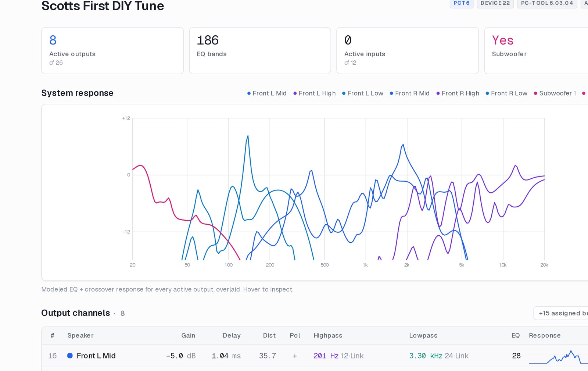Click the Front L Mid speaker name

point(96,356)
